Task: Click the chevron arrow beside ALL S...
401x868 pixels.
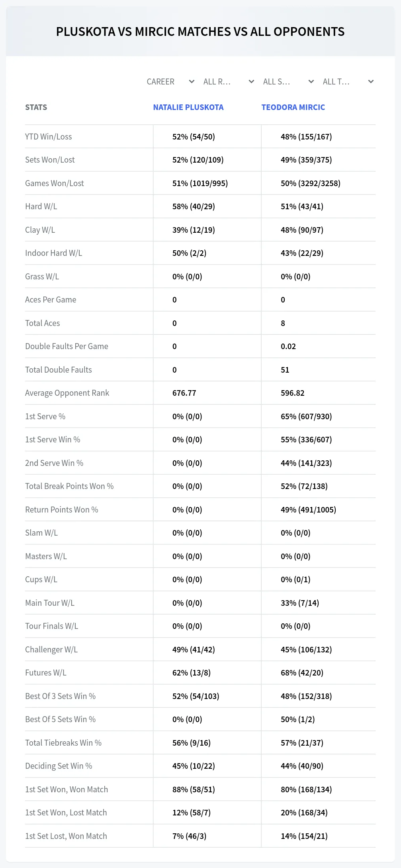Action: [x=311, y=82]
